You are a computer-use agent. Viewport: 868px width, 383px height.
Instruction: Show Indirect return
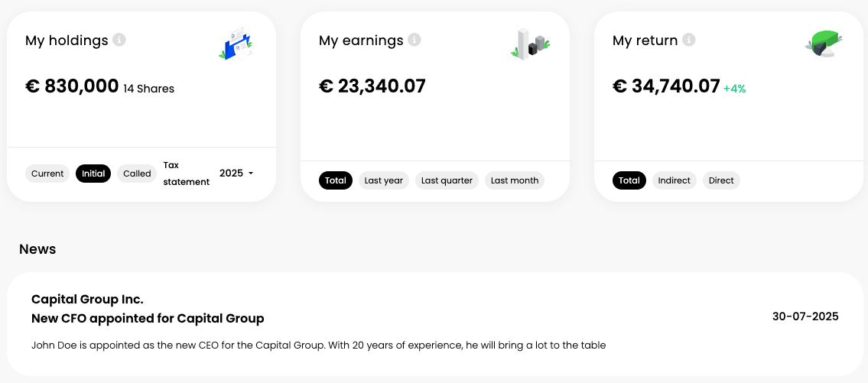click(674, 180)
